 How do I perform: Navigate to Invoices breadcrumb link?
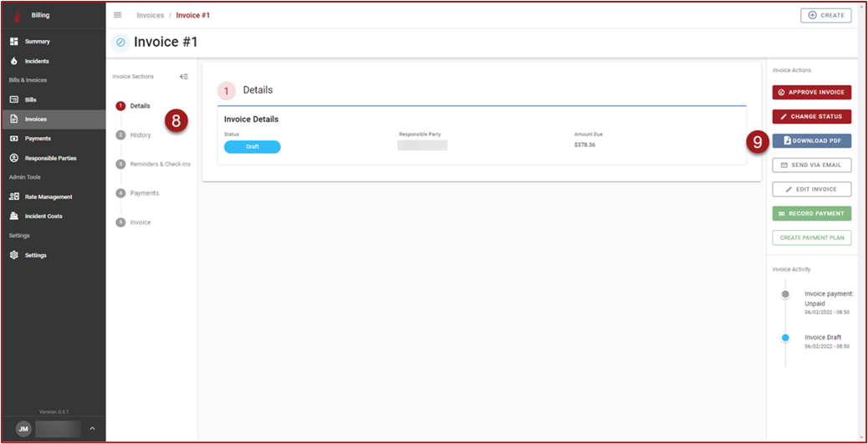pos(151,15)
